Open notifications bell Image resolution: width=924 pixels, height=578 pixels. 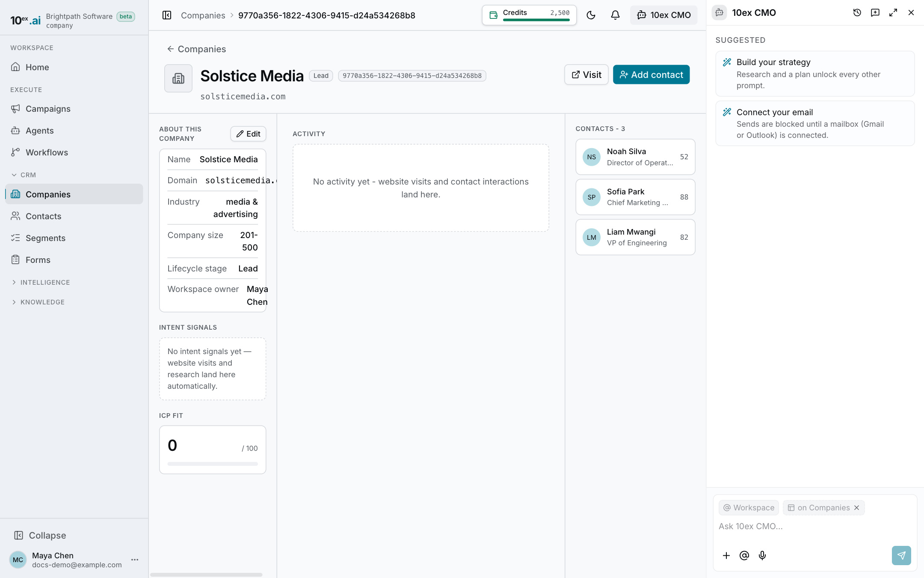tap(615, 15)
